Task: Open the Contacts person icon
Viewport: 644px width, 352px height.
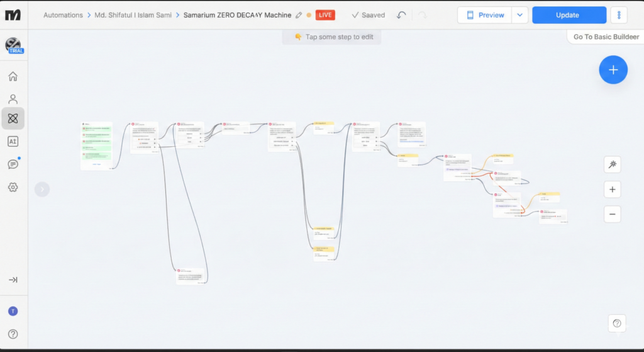Action: [x=13, y=99]
